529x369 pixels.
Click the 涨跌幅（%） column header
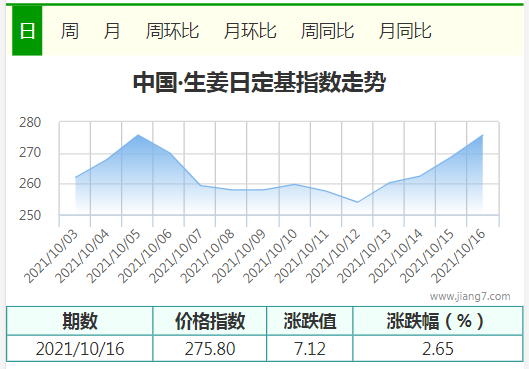click(438, 321)
